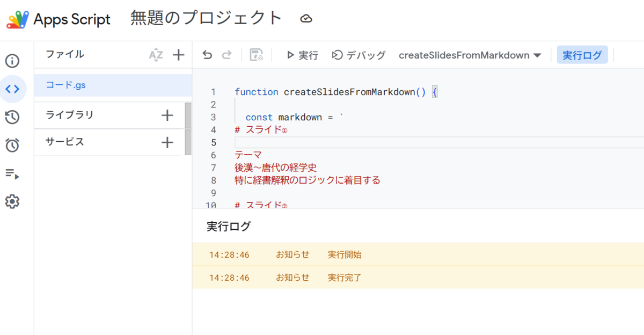Open the Triggers alarm clock icon
The height and width of the screenshot is (335, 644).
click(12, 145)
